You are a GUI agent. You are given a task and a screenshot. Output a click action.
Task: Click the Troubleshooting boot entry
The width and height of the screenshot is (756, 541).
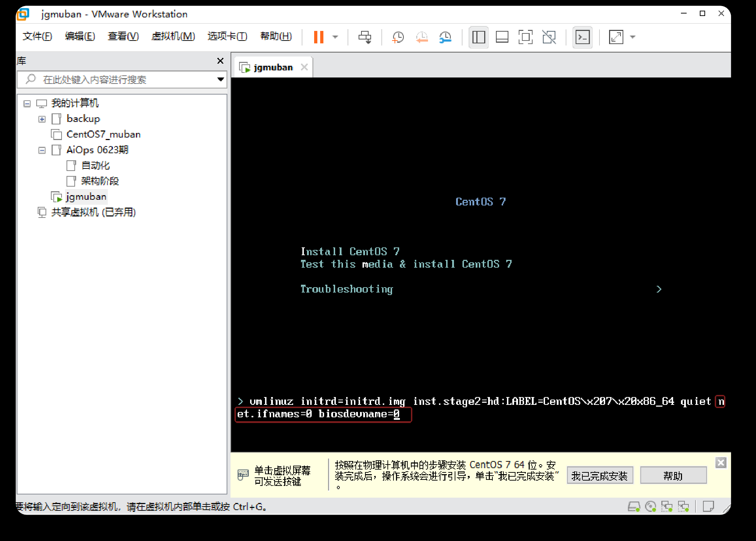pyautogui.click(x=347, y=289)
